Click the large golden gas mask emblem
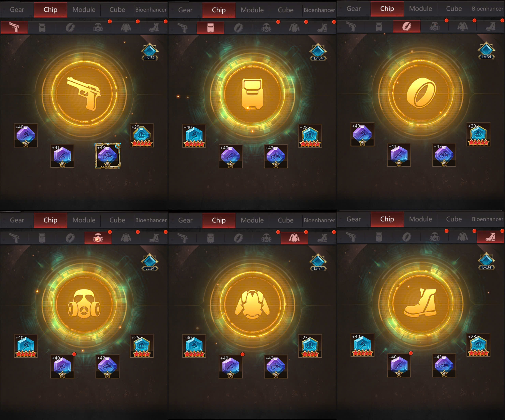This screenshot has width=505, height=420. coord(84,304)
